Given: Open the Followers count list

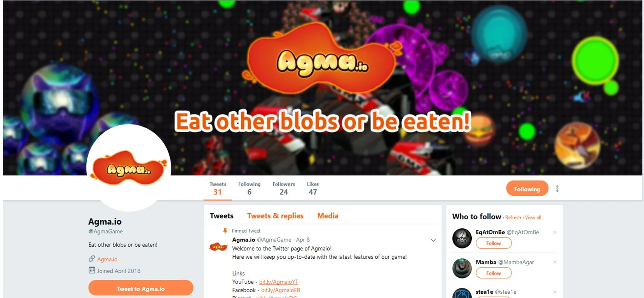Looking at the screenshot, I should 284,188.
